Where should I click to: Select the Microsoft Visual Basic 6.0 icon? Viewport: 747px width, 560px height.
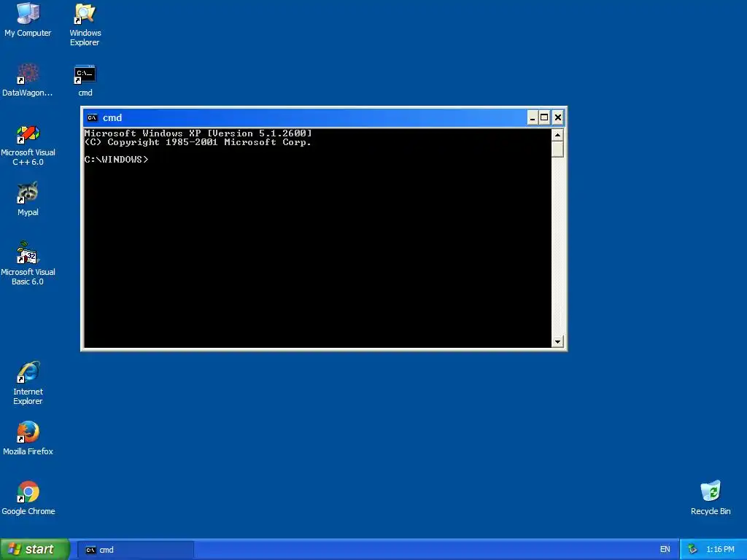[x=28, y=264]
